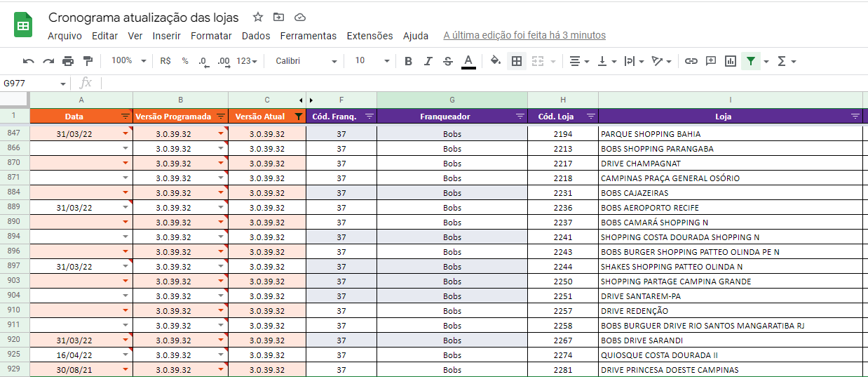Expand hidden columns left arrow
This screenshot has height=377, width=868.
pyautogui.click(x=301, y=100)
